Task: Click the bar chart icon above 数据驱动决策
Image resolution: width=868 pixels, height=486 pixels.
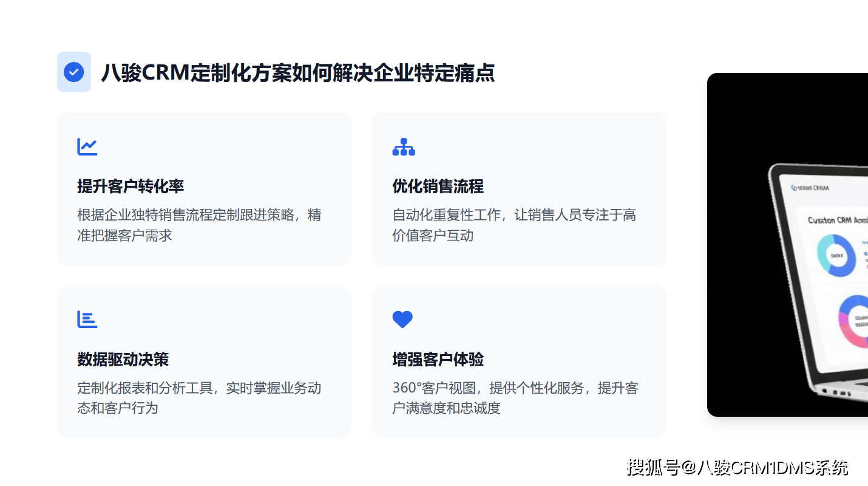Action: tap(87, 320)
